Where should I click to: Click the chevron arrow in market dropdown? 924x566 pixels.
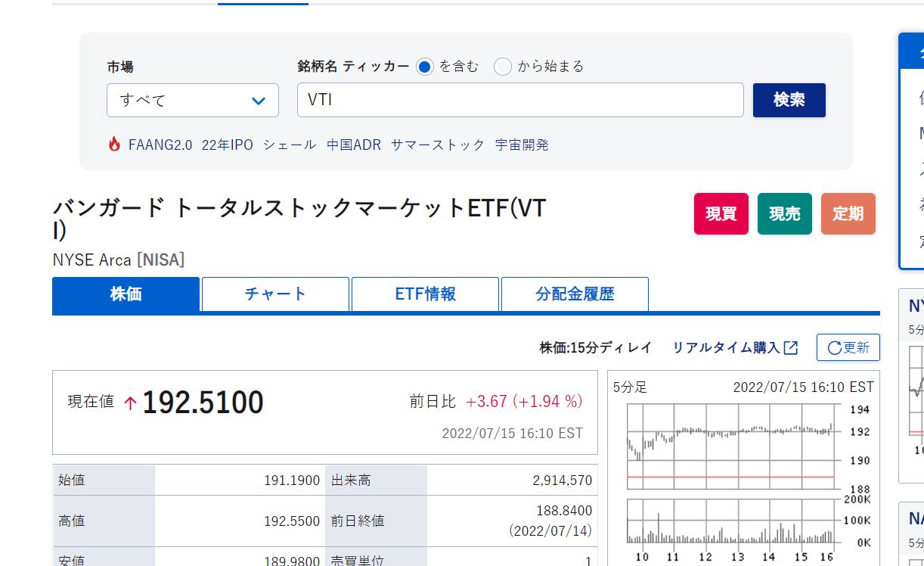click(258, 101)
